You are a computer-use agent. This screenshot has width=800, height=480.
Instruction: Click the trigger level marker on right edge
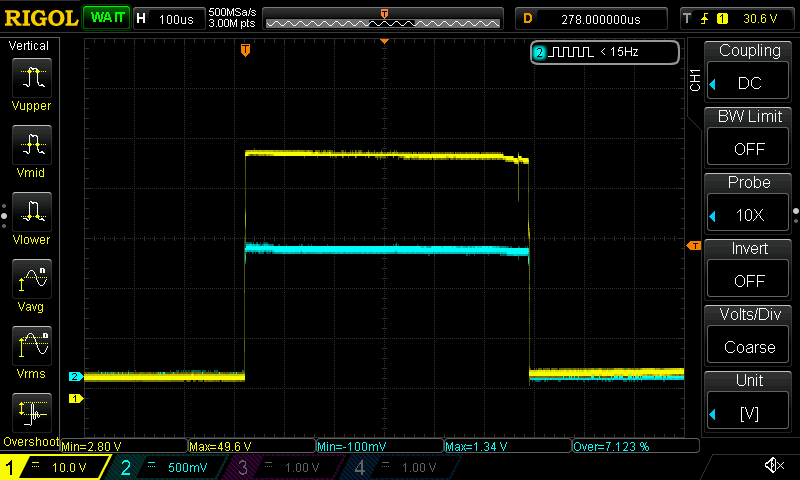point(694,246)
